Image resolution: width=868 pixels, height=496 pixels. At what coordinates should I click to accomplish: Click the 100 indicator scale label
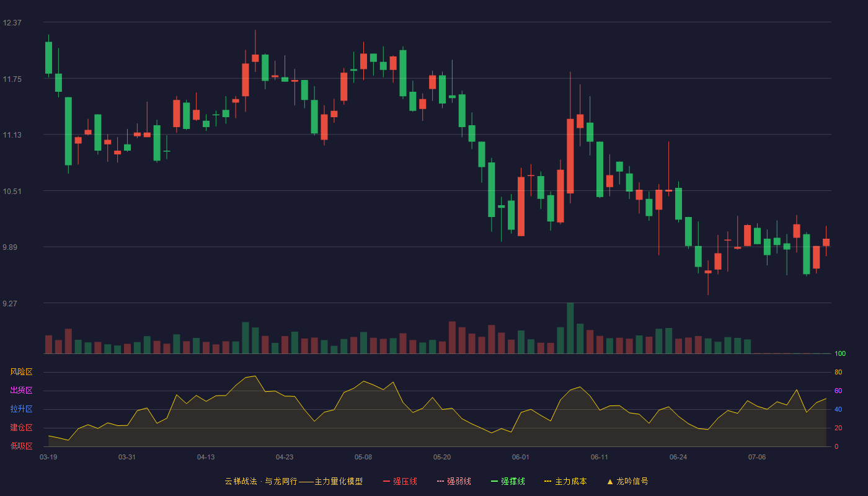[x=840, y=354]
